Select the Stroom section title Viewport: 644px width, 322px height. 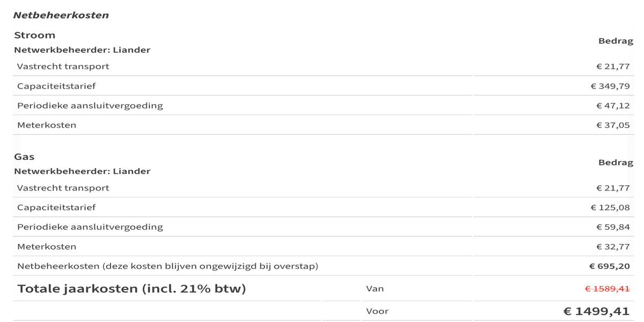(34, 35)
